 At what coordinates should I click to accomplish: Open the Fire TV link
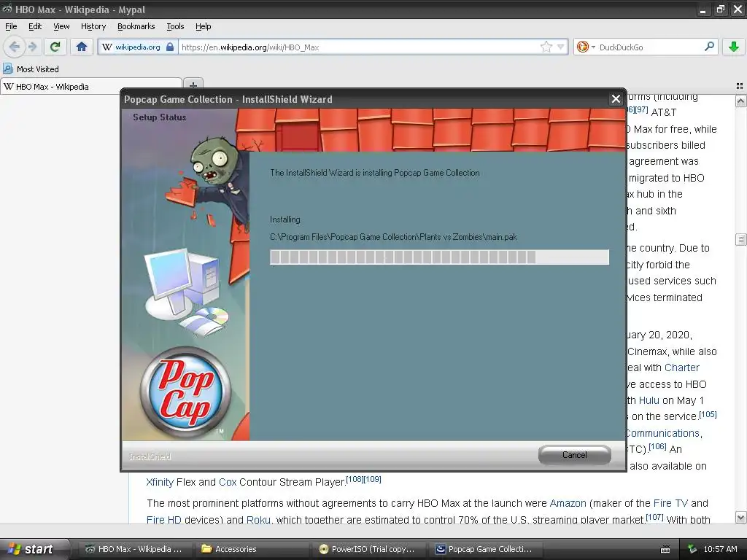click(x=671, y=503)
